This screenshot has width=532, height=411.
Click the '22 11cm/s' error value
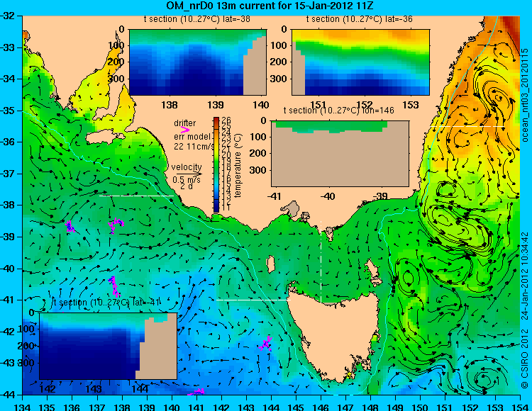pyautogui.click(x=194, y=147)
